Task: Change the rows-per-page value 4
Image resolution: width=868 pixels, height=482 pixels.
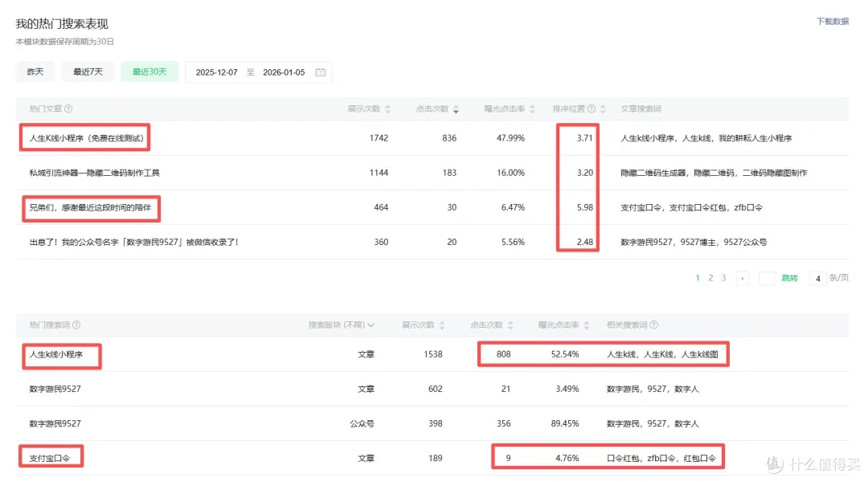Action: pos(817,278)
